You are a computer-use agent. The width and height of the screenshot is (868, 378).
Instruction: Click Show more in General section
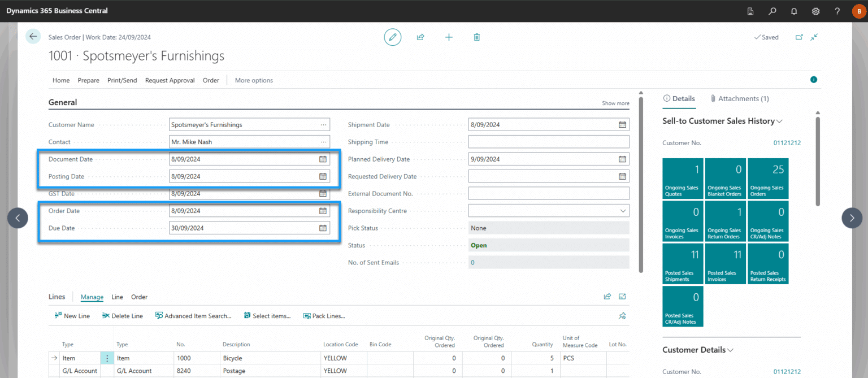[x=615, y=103]
